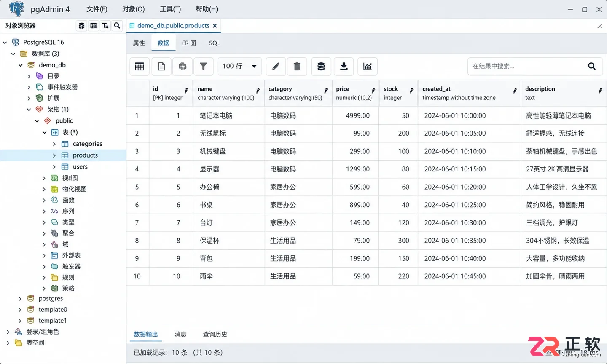Select the products table in tree
The width and height of the screenshot is (607, 364).
coord(85,155)
